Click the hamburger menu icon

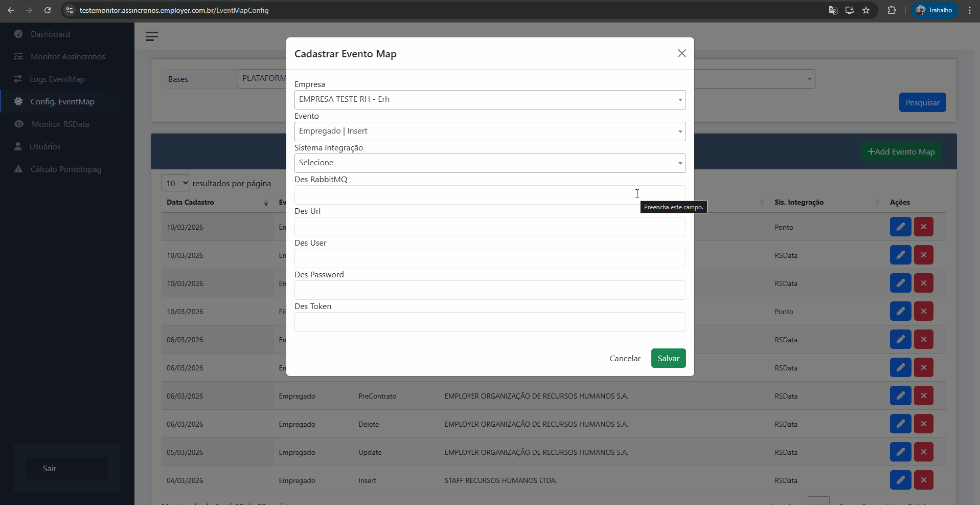[151, 36]
